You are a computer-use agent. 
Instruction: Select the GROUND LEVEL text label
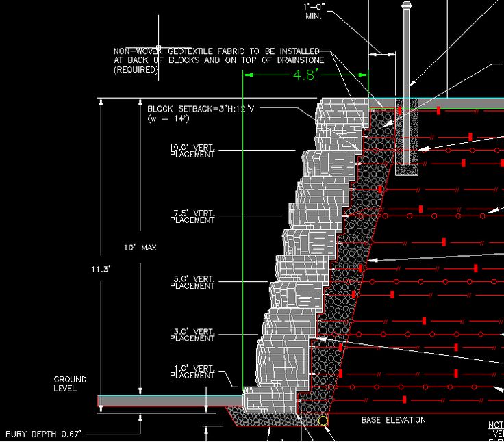[70, 384]
